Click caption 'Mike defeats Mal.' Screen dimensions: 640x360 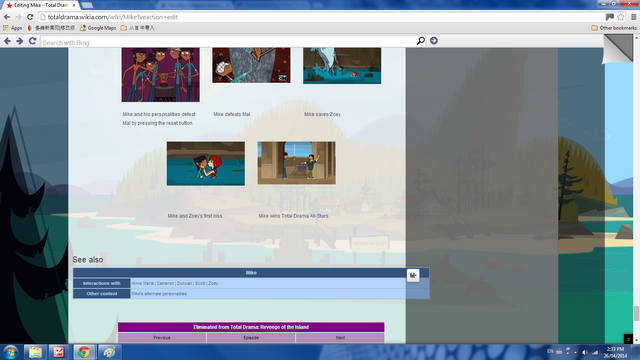pos(232,114)
